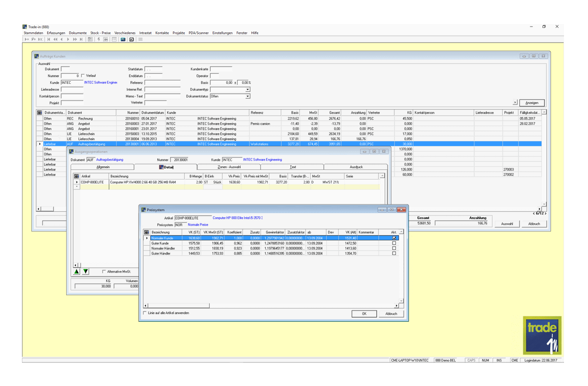Click the VK MwSt (ST) column header
This screenshot has width=588, height=386.
[x=213, y=232]
